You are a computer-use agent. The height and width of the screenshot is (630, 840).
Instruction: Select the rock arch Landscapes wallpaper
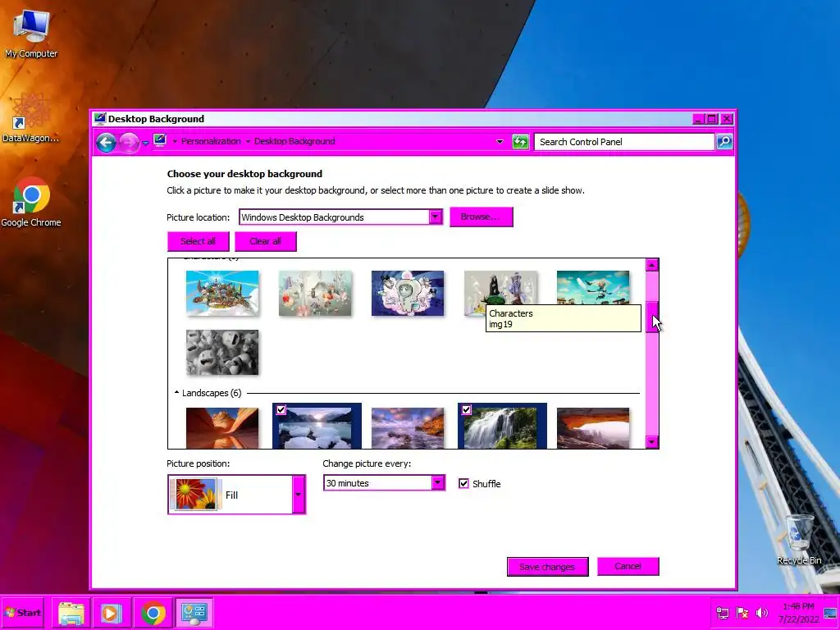(x=593, y=428)
